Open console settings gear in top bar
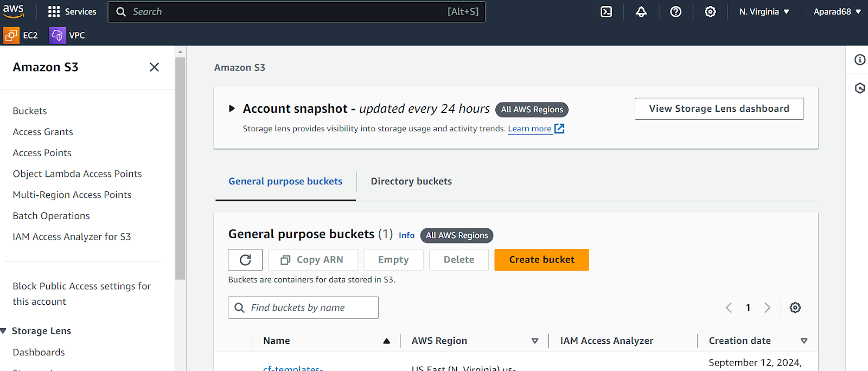Image resolution: width=868 pixels, height=371 pixels. tap(710, 11)
